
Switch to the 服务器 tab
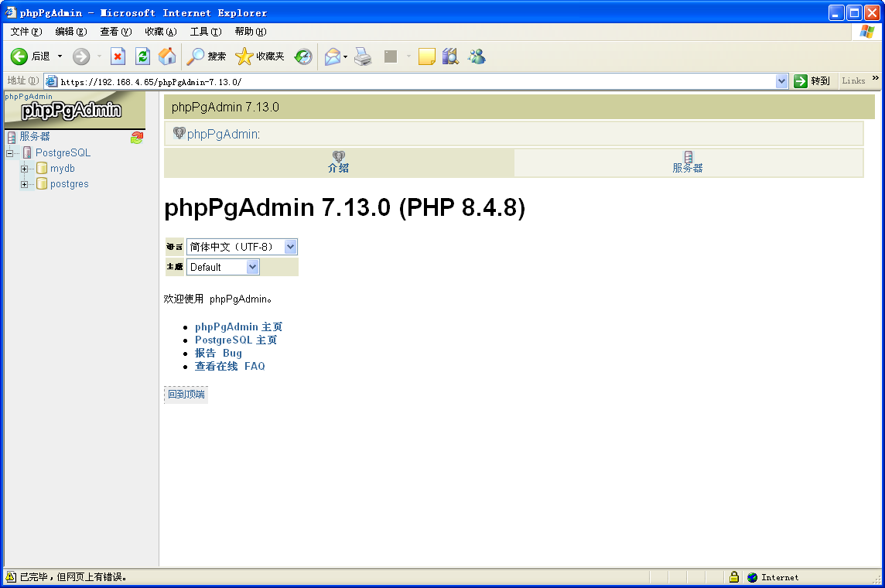coord(688,162)
